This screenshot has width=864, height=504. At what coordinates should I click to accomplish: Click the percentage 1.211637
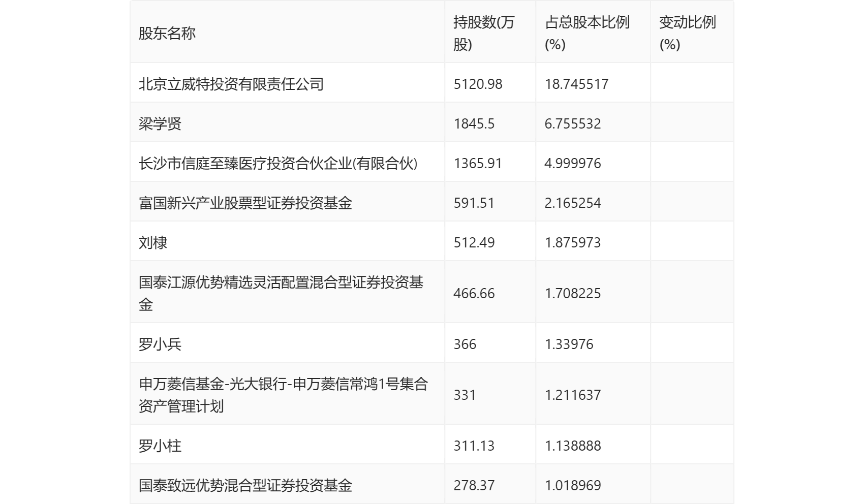(x=573, y=395)
